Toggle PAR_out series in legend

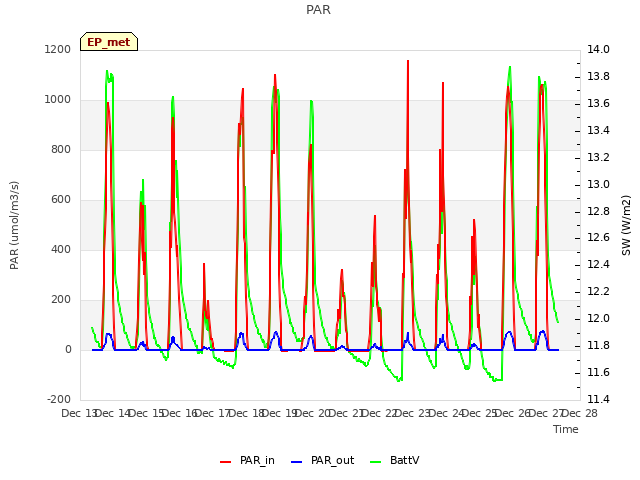(x=322, y=460)
